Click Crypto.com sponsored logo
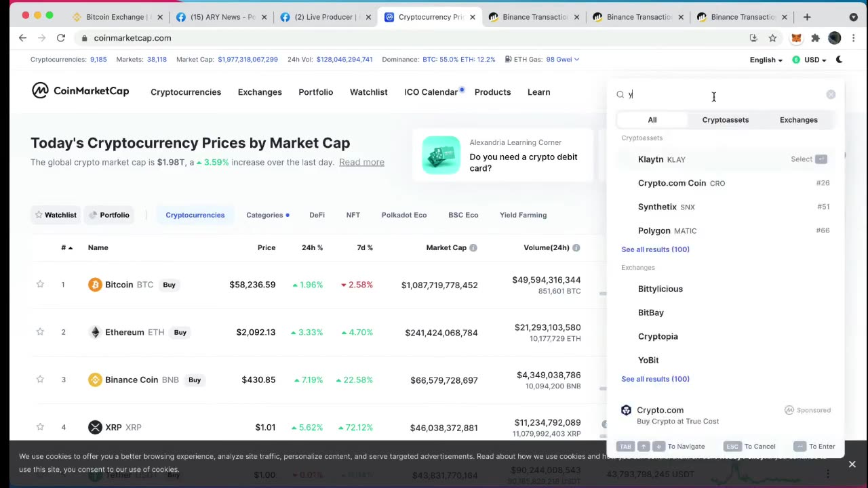This screenshot has width=868, height=488. click(x=626, y=410)
